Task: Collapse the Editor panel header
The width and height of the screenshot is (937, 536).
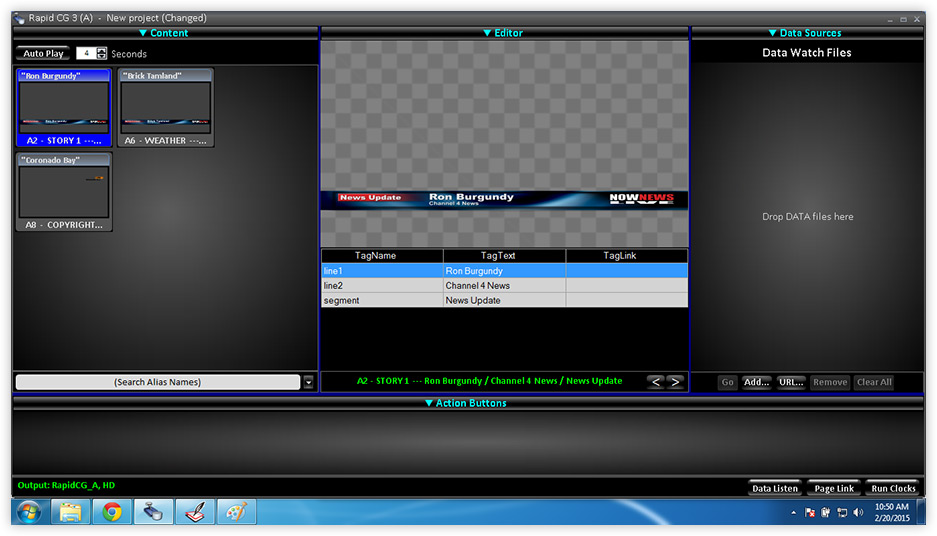Action: click(503, 33)
